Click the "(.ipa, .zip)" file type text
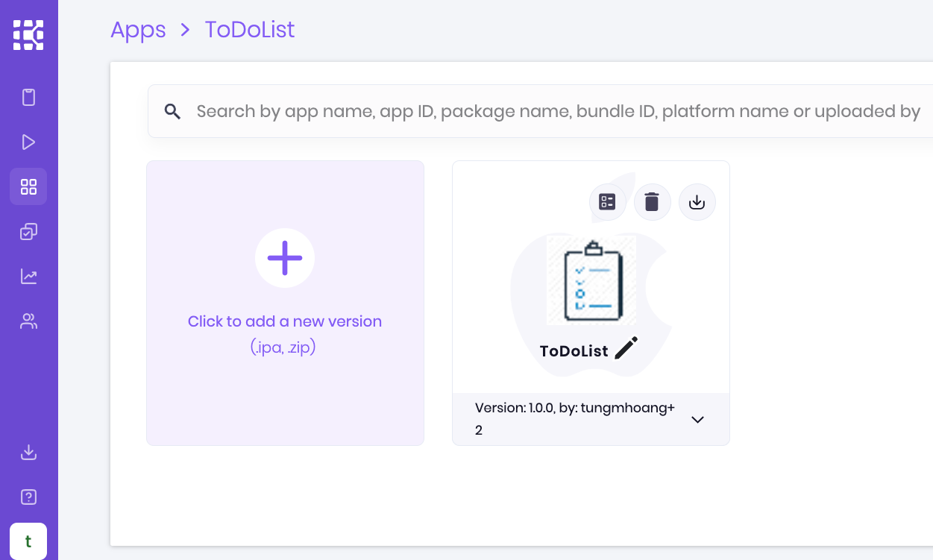Screen dimensions: 933x560 (x=283, y=347)
